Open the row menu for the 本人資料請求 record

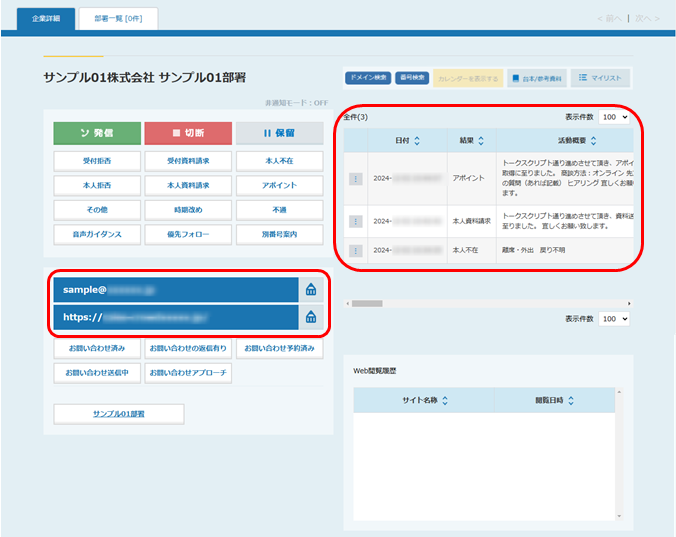(x=355, y=220)
